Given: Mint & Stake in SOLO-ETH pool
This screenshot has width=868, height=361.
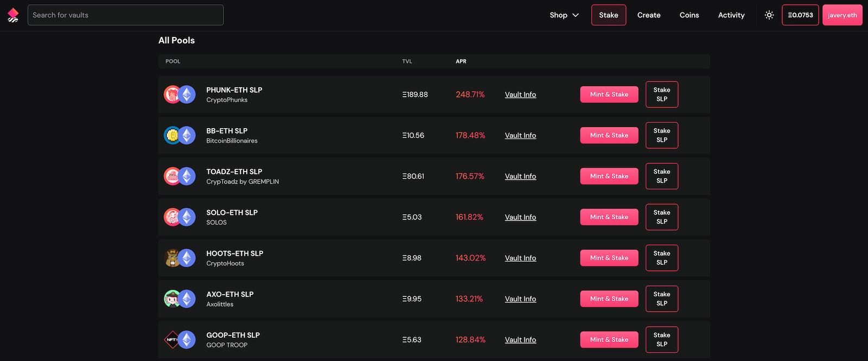Looking at the screenshot, I should pos(609,217).
